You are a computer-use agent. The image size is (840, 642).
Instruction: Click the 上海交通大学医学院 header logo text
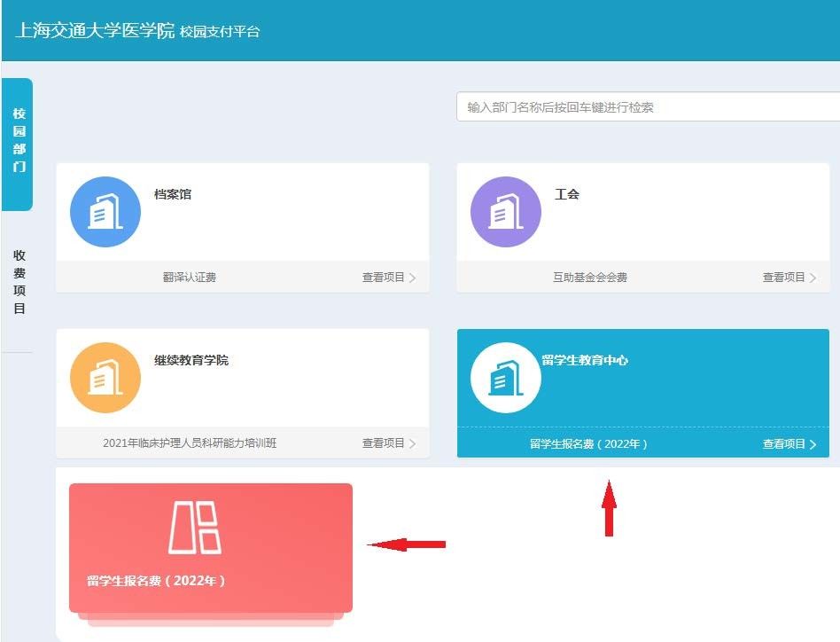tap(95, 31)
